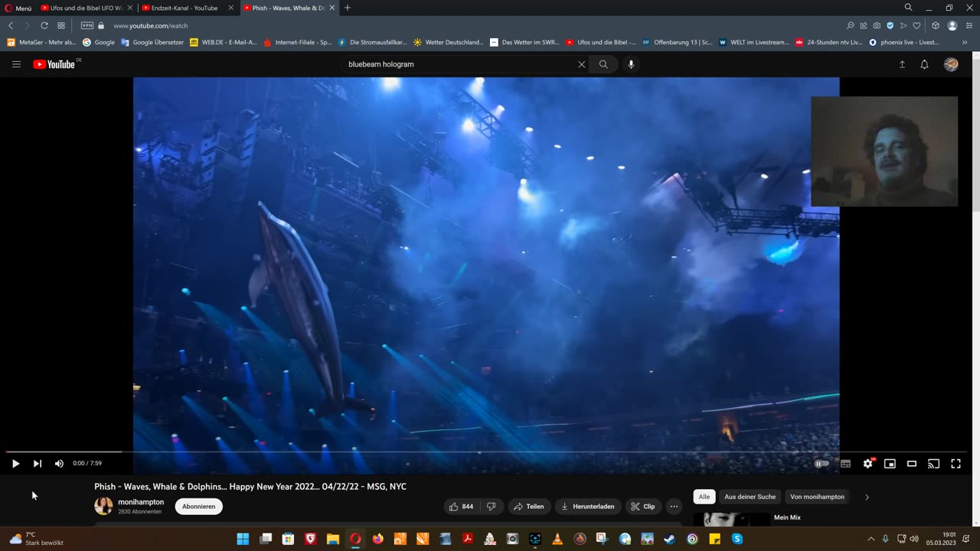This screenshot has height=551, width=980.
Task: Show hidden system tray icons
Action: tap(871, 539)
